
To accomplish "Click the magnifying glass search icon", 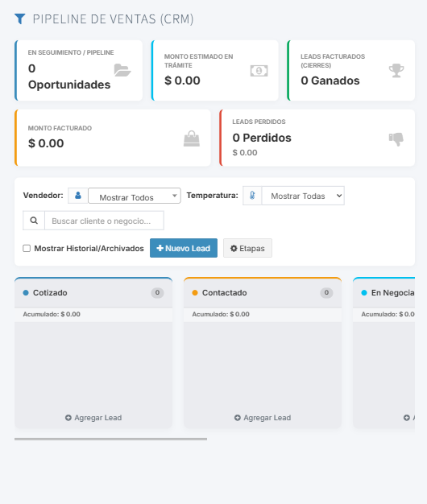I will (34, 221).
